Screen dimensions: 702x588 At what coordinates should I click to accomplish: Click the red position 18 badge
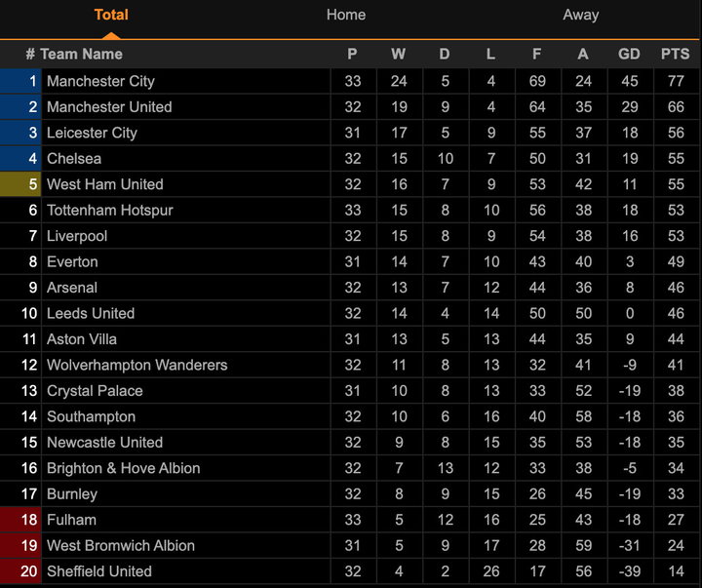[20, 520]
